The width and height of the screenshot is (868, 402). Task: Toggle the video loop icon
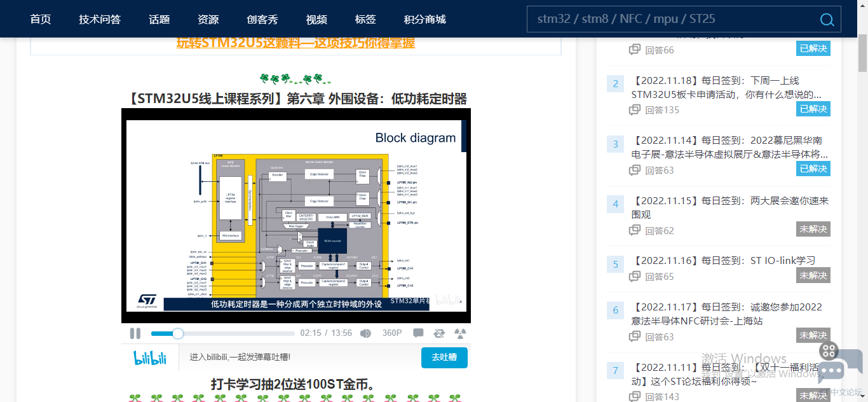439,333
